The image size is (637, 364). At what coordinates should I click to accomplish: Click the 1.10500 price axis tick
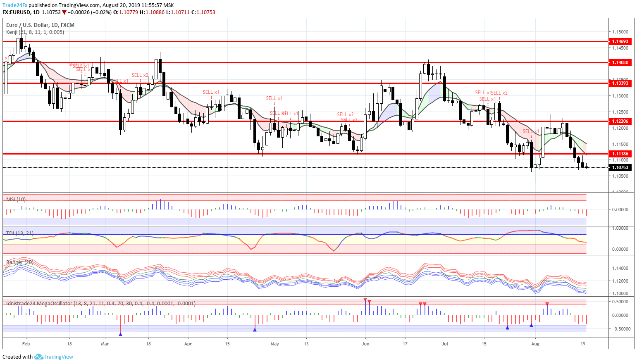(x=620, y=176)
